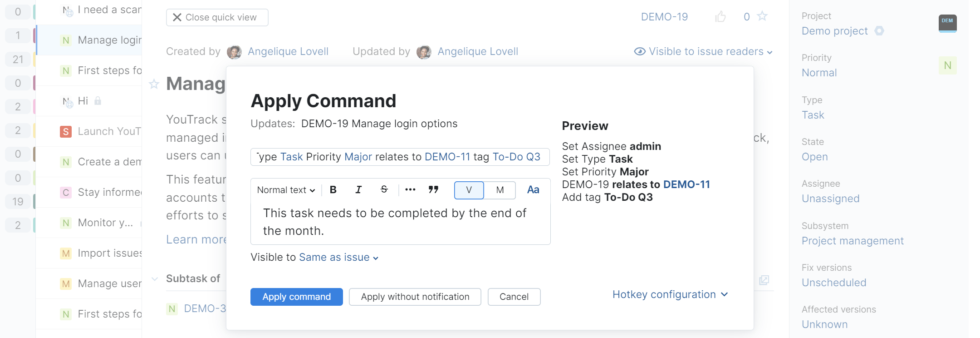Open the Normal text style dropdown

coord(286,190)
